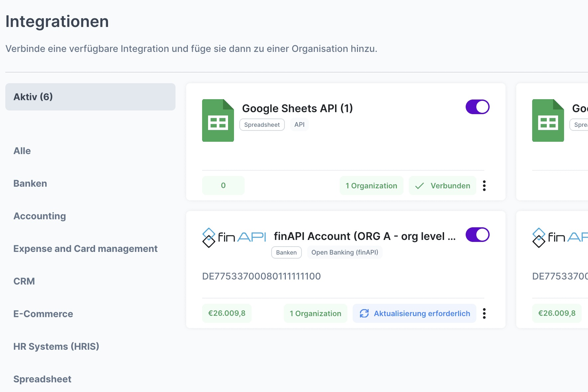Viewport: 588px width, 392px height.
Task: Click the refresh icon beside Aktualisierung erforderlich
Action: tap(364, 313)
